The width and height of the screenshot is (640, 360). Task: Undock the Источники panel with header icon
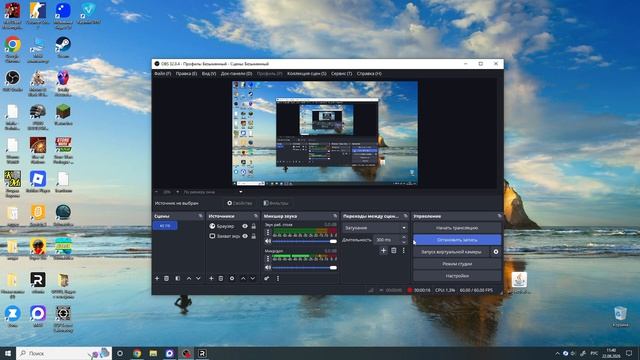coord(256,216)
